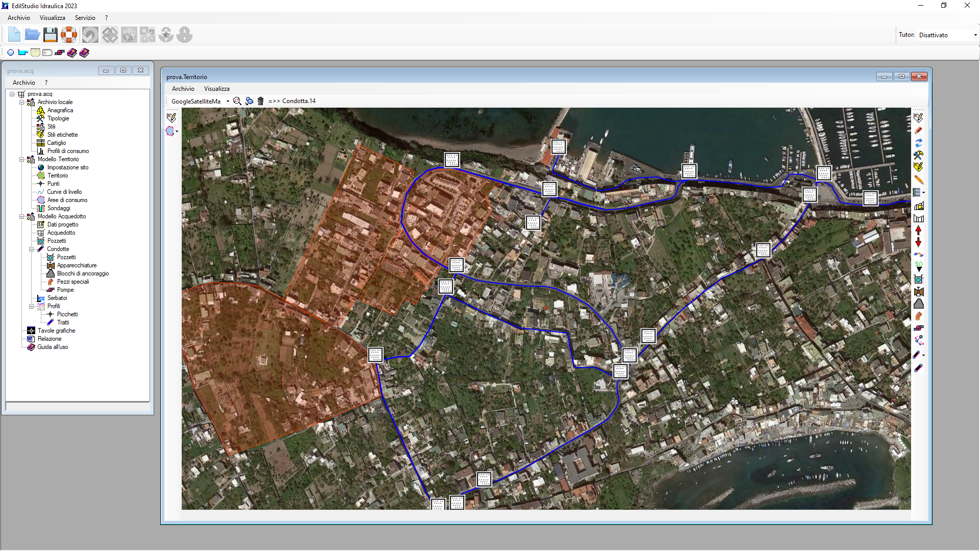
Task: Select the red pencil edit tool
Action: (918, 131)
